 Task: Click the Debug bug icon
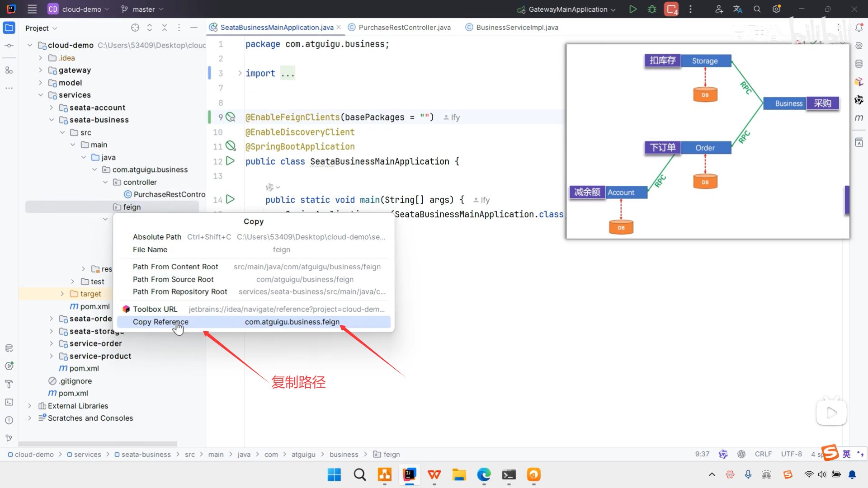652,9
